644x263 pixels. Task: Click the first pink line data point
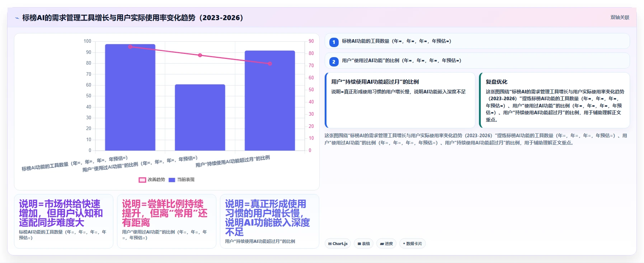pos(130,47)
